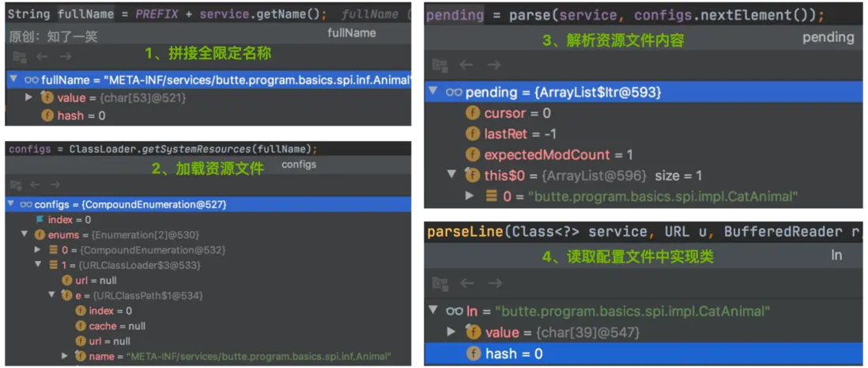The height and width of the screenshot is (368, 868).
Task: Click the back arrow in the ln panel
Action: pos(466,283)
